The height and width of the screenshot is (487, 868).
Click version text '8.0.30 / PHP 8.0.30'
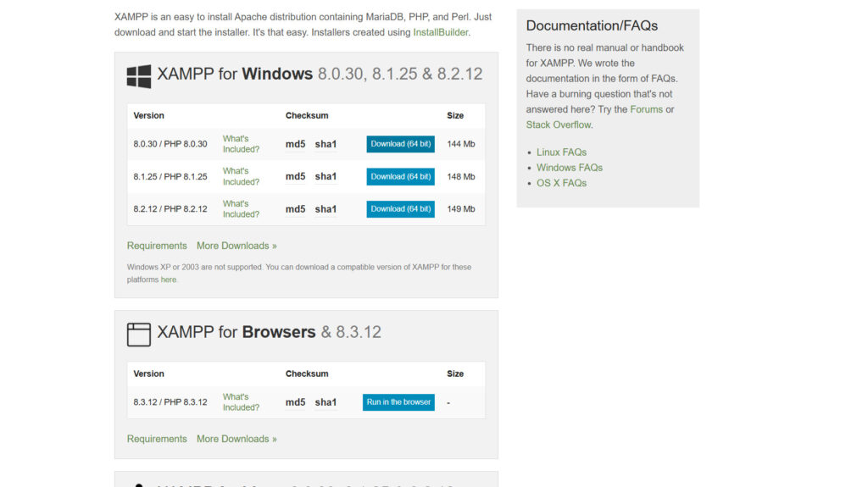[x=170, y=144]
